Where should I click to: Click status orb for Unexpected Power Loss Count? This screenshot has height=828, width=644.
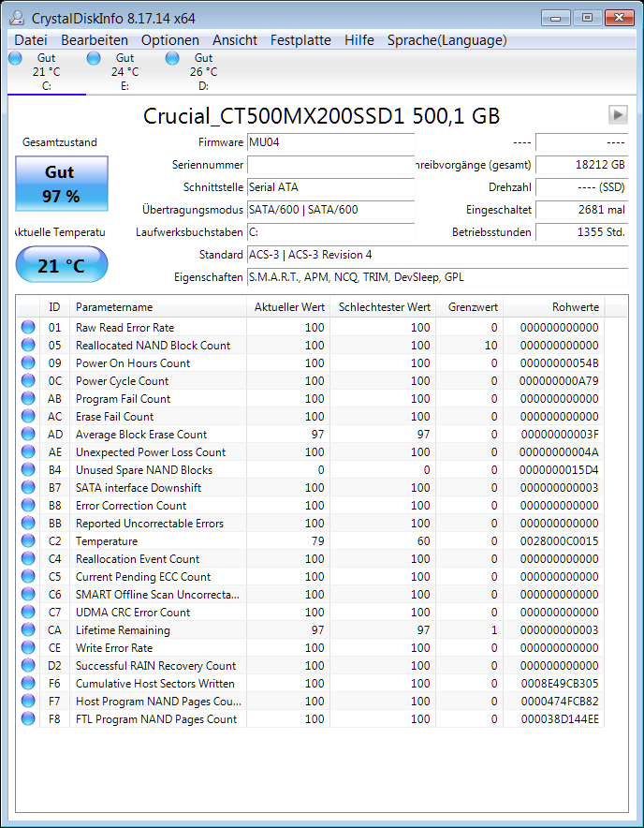click(x=28, y=452)
